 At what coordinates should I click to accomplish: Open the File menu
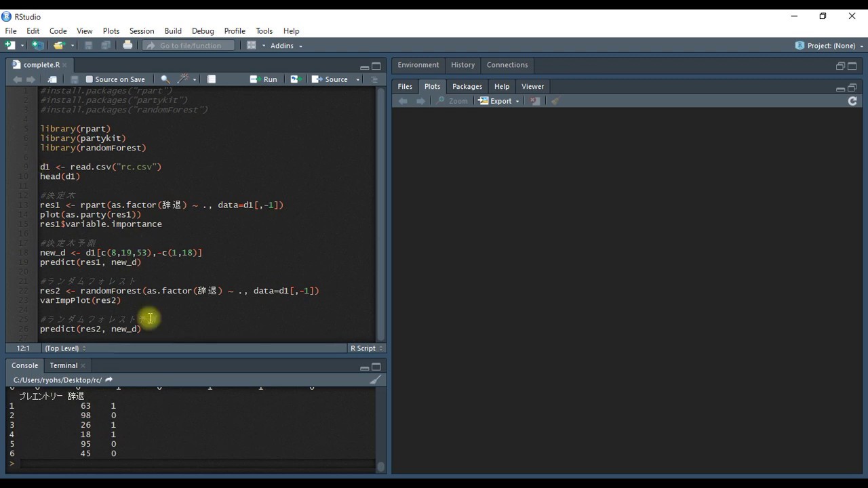click(x=11, y=31)
